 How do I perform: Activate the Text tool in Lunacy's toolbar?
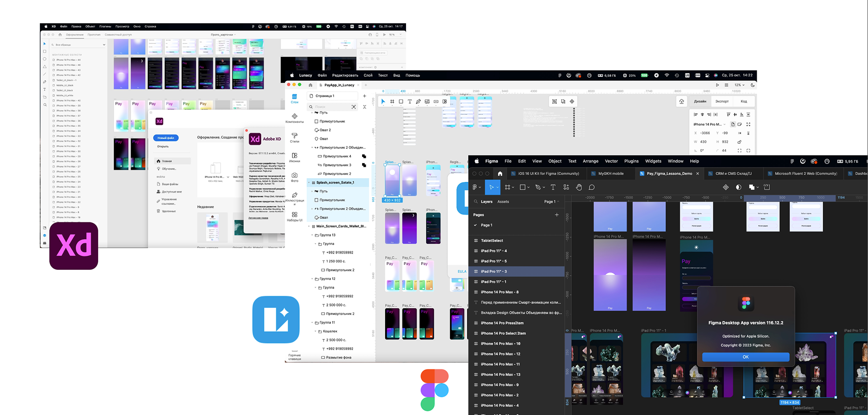tap(410, 102)
